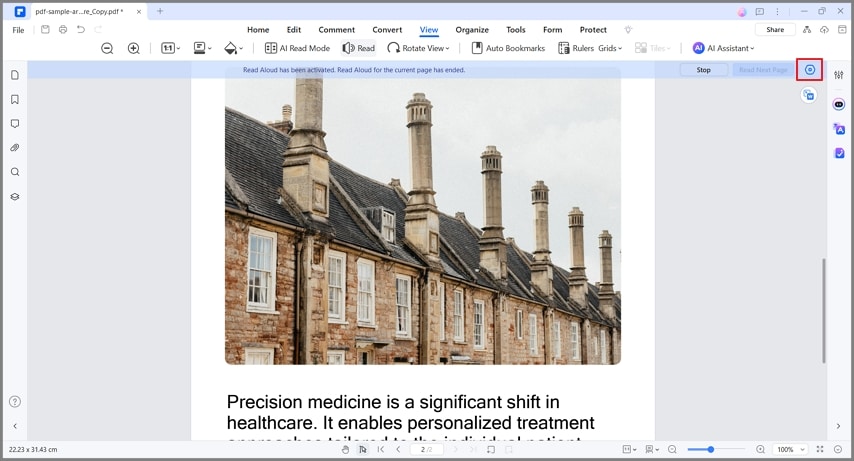This screenshot has width=854, height=461.
Task: Open the AI chatbot sidebar icon
Action: [x=839, y=105]
